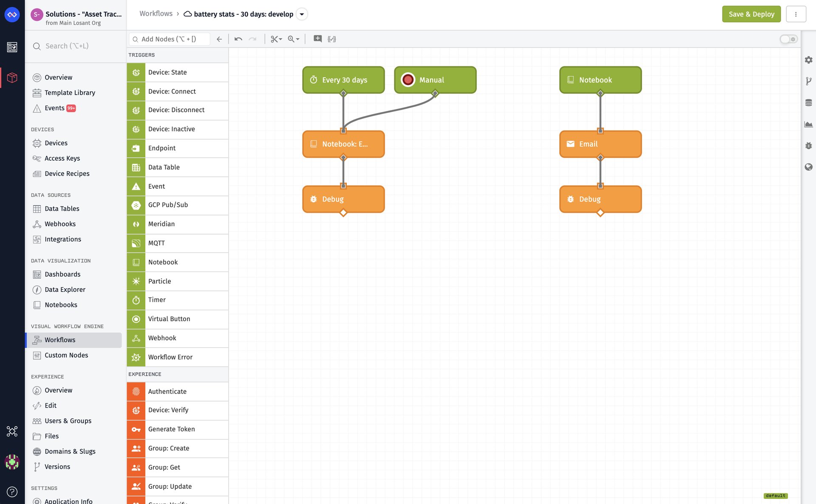Open workflow settings gear in right rail
Viewport: 816px width, 504px height.
click(x=808, y=60)
